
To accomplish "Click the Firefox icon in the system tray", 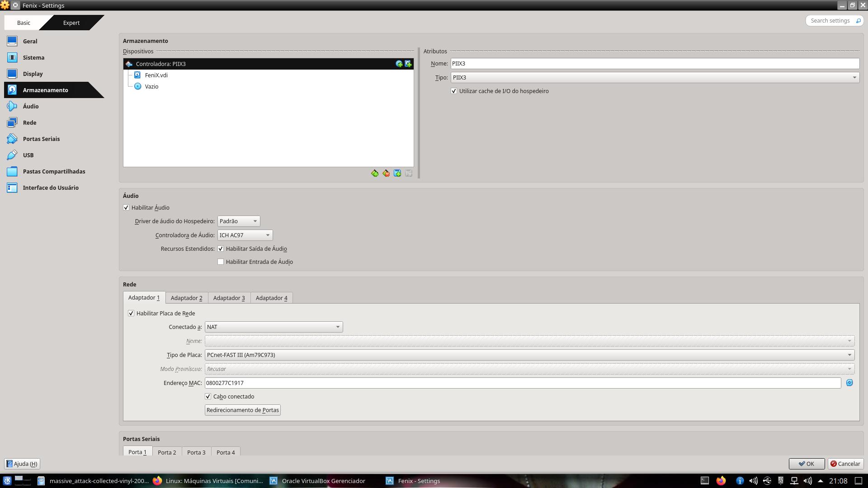I will 721,481.
